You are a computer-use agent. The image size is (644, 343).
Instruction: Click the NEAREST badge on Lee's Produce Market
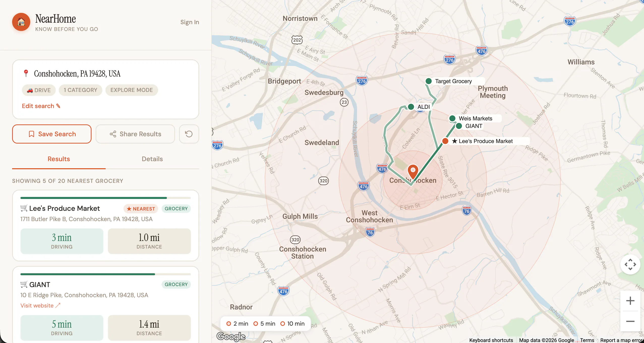pyautogui.click(x=141, y=209)
